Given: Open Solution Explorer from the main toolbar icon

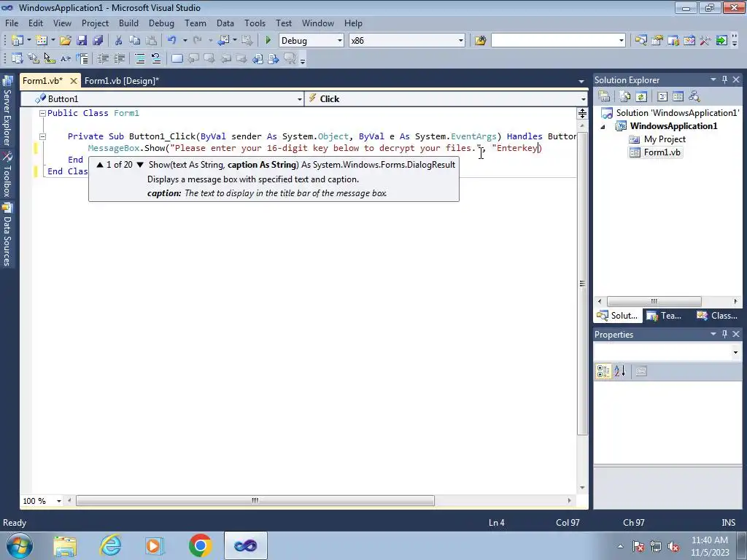Looking at the screenshot, I should click(x=640, y=41).
